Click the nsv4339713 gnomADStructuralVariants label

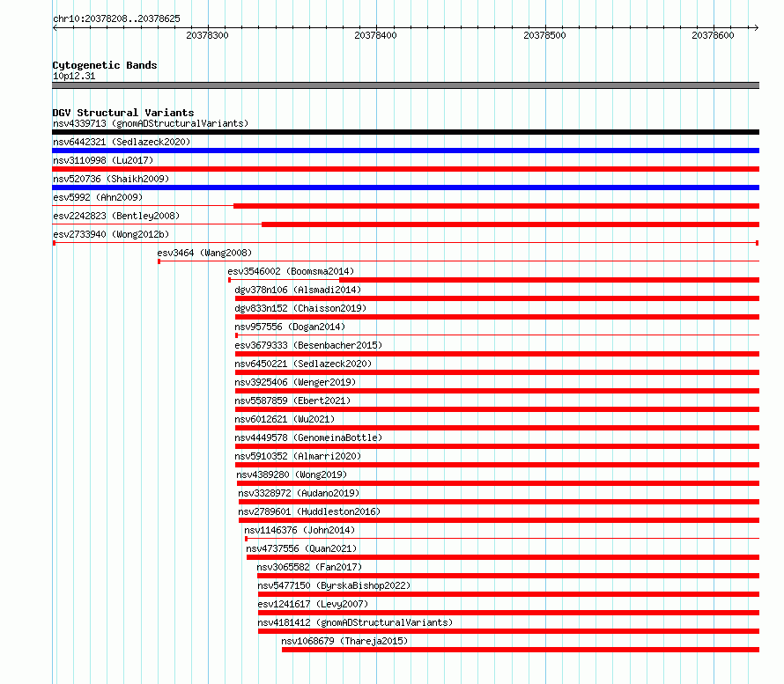[x=151, y=123]
